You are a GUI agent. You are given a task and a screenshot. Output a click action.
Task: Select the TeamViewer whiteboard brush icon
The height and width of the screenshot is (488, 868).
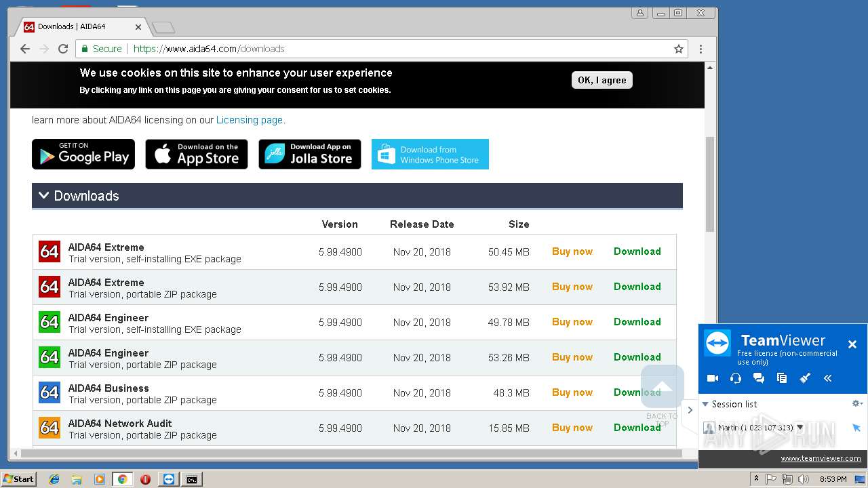pos(805,378)
